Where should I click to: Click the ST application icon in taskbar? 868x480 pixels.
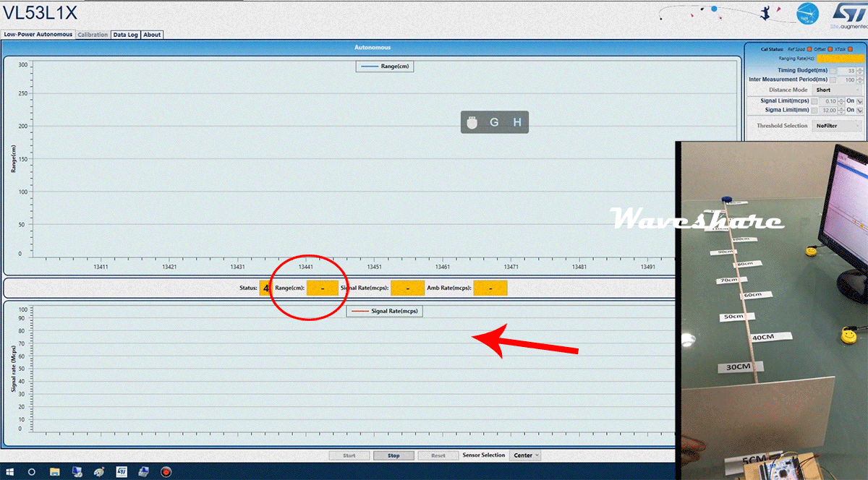(x=122, y=471)
